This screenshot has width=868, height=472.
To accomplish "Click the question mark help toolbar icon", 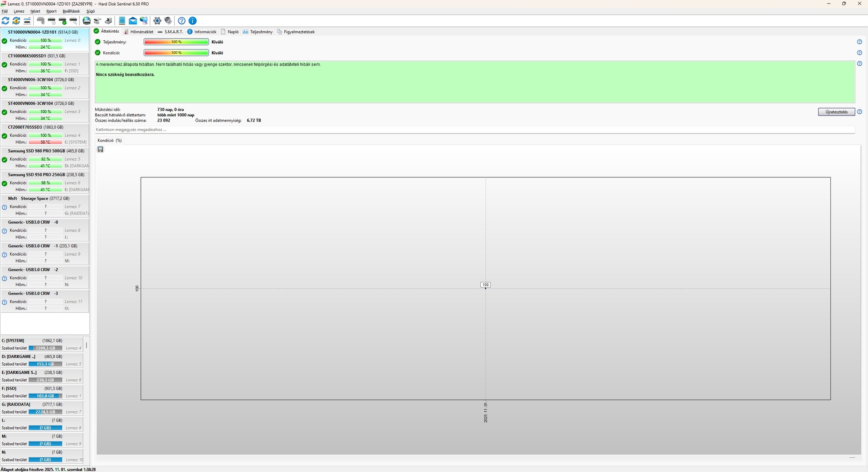I will (x=182, y=21).
